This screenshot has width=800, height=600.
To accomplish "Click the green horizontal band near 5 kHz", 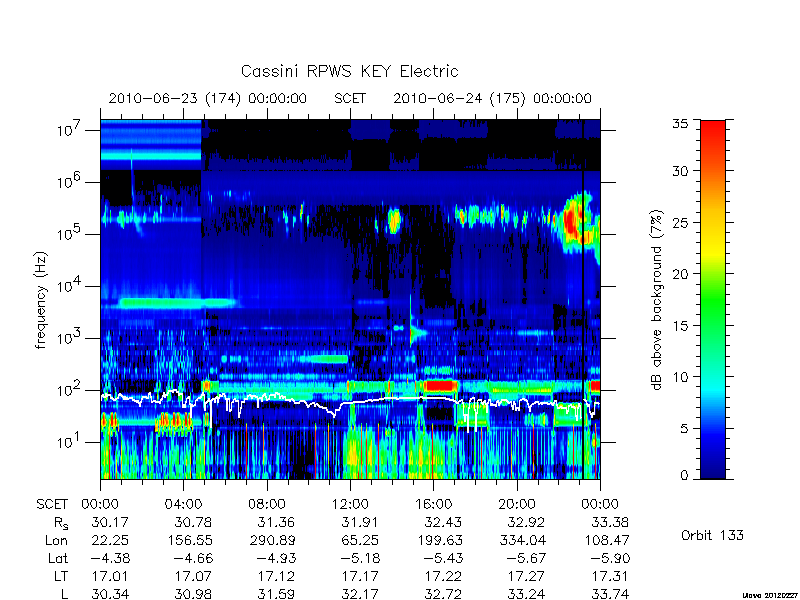I will tap(179, 303).
